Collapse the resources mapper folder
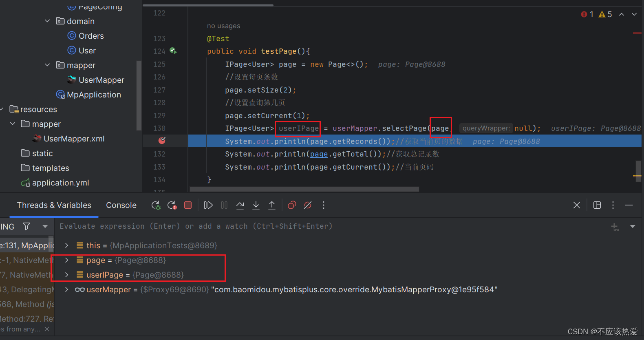Screen dimensions: 644x340 click(13, 124)
